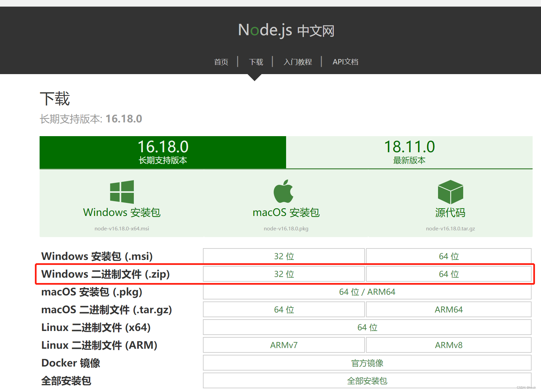Choose 64 位 for macOS 二进制文件 (.tar.gz)
Screen dimensions: 541x392
[284, 310]
